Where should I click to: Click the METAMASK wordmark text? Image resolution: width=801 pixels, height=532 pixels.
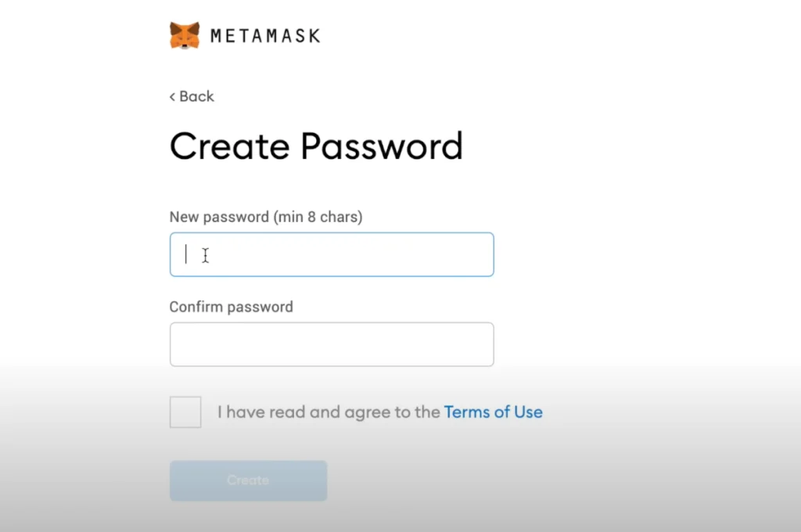[265, 36]
